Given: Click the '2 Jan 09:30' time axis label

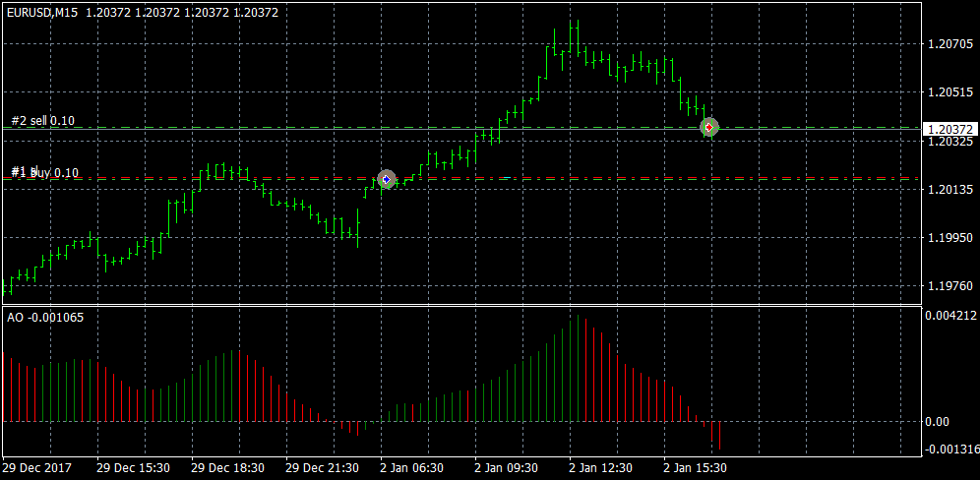Looking at the screenshot, I should click(x=508, y=467).
